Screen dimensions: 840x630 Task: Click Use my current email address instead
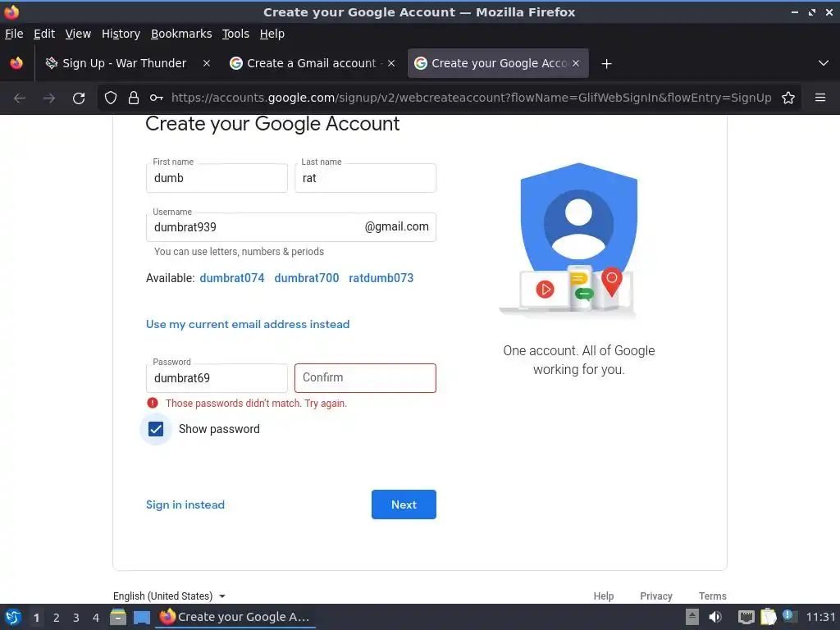click(248, 324)
